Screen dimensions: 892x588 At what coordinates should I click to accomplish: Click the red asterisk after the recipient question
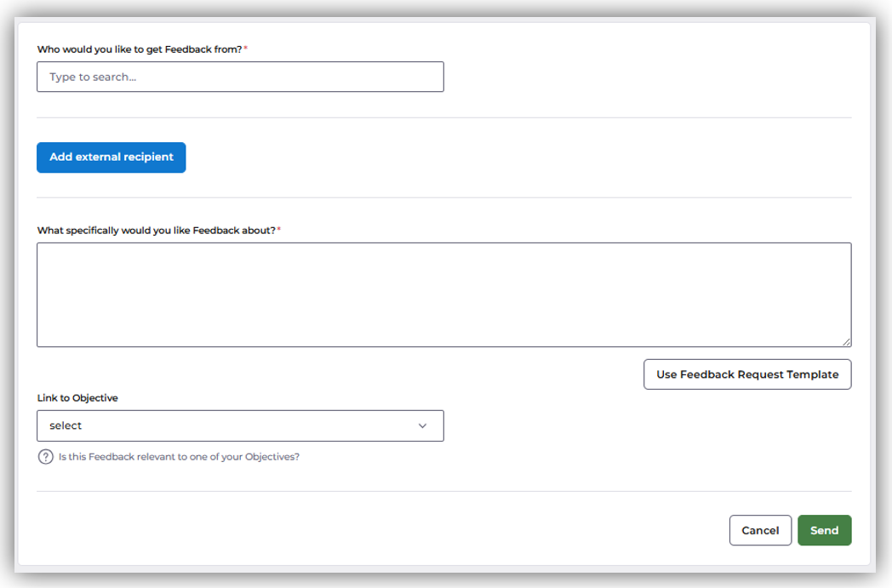click(246, 49)
